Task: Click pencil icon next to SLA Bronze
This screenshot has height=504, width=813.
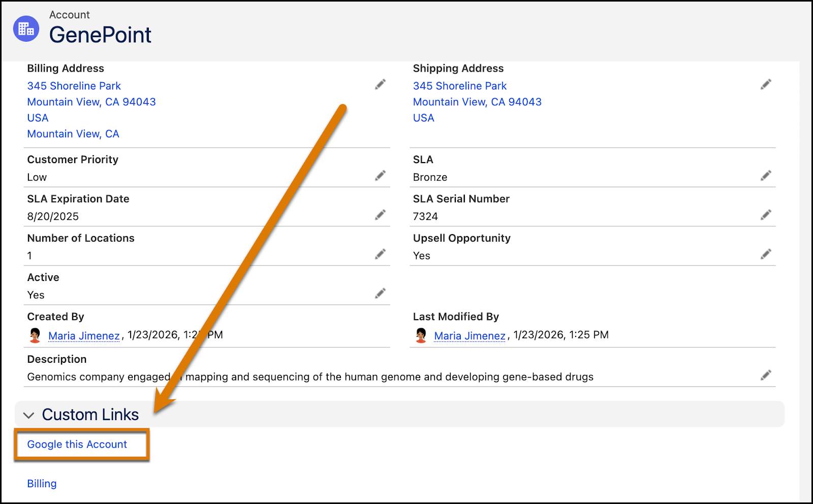Action: click(766, 176)
